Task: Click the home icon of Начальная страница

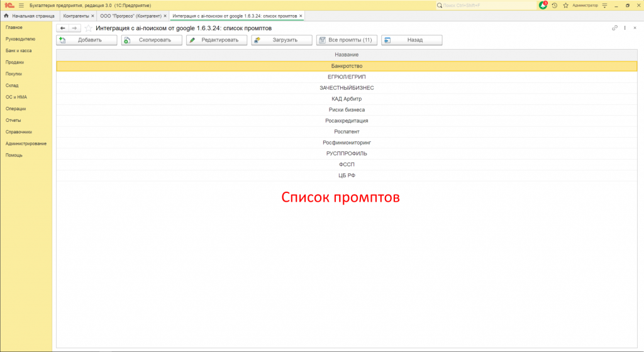Action: [6, 16]
